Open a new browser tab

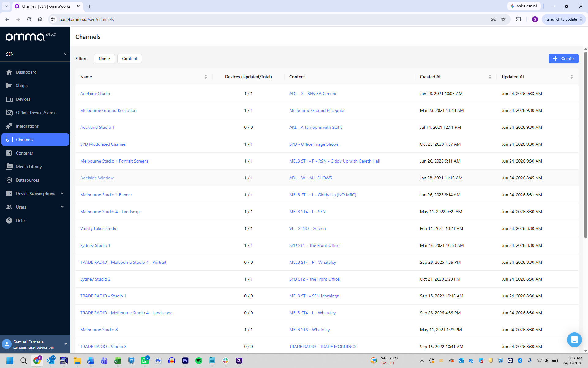tap(89, 6)
